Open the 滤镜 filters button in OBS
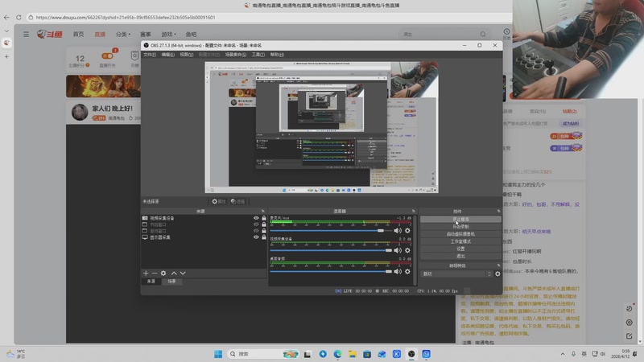This screenshot has width=644, height=362. click(237, 202)
